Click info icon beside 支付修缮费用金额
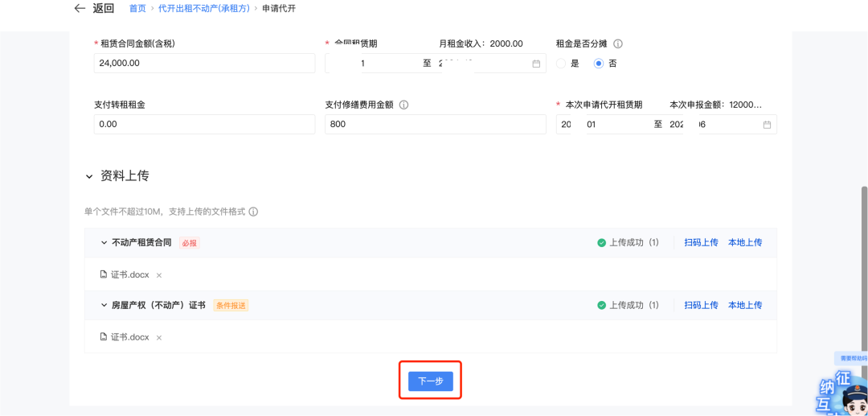Viewport: 868px width, 416px height. click(403, 105)
